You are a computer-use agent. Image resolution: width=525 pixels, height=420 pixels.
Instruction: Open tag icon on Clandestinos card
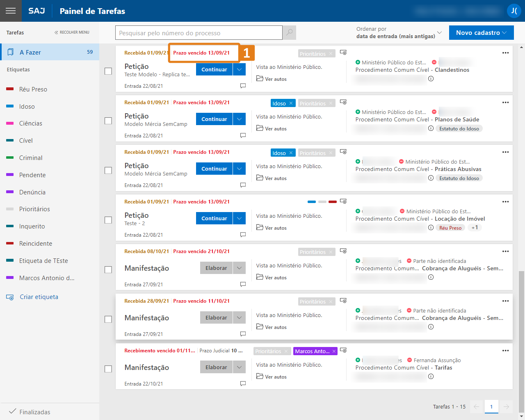343,52
